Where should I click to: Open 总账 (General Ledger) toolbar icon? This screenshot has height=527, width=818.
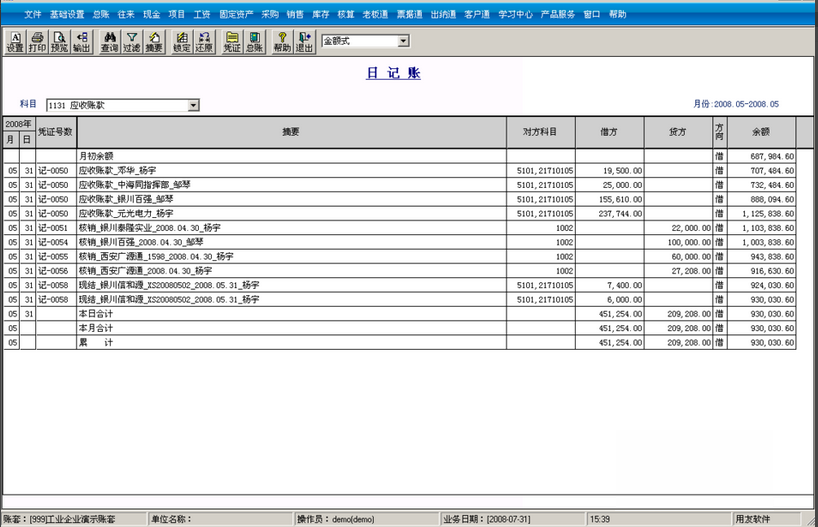tap(253, 41)
